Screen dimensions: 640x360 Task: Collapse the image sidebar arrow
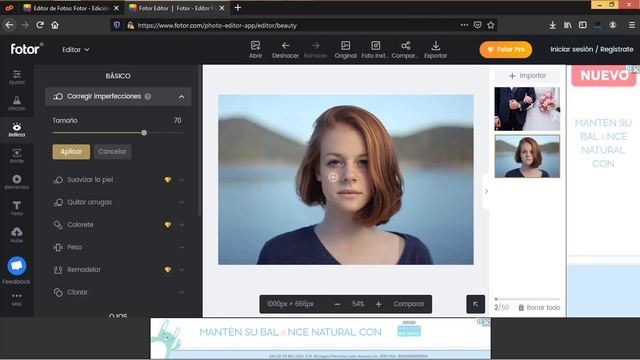click(x=486, y=191)
